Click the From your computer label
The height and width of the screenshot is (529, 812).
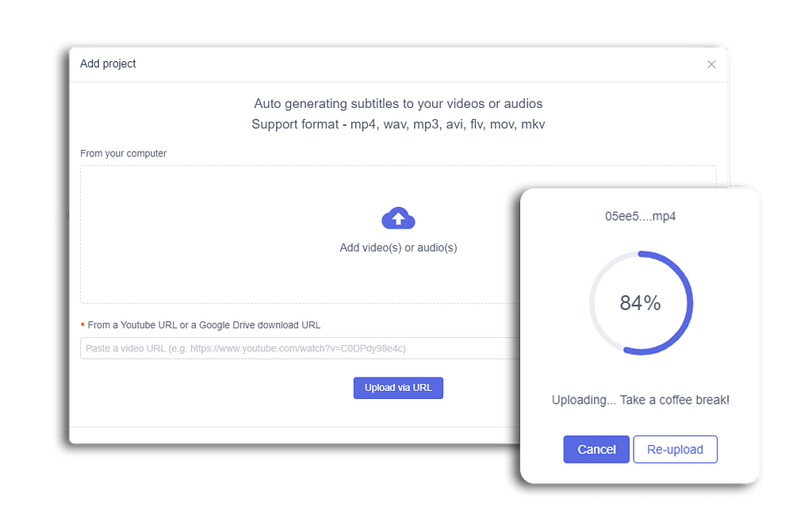click(123, 153)
